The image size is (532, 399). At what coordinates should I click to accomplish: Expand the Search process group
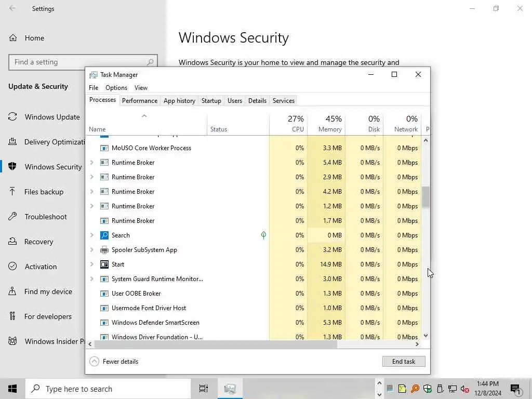(91, 235)
